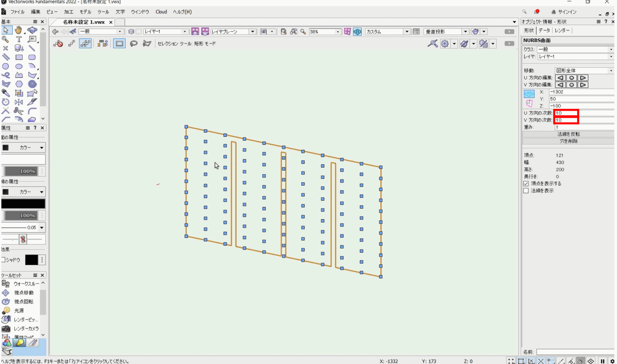Check the 法線を表示 checkbox
Viewport: 617px width, 364px height.
[x=526, y=190]
